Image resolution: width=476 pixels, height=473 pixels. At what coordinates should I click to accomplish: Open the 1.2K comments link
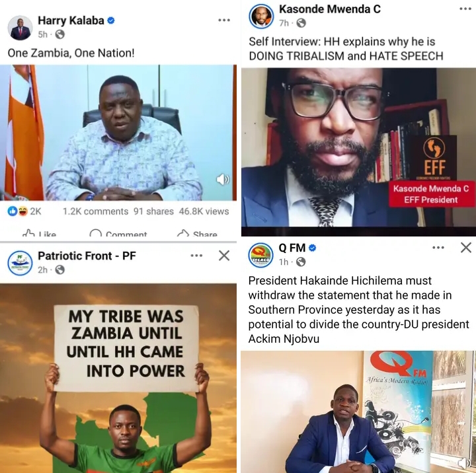(95, 211)
